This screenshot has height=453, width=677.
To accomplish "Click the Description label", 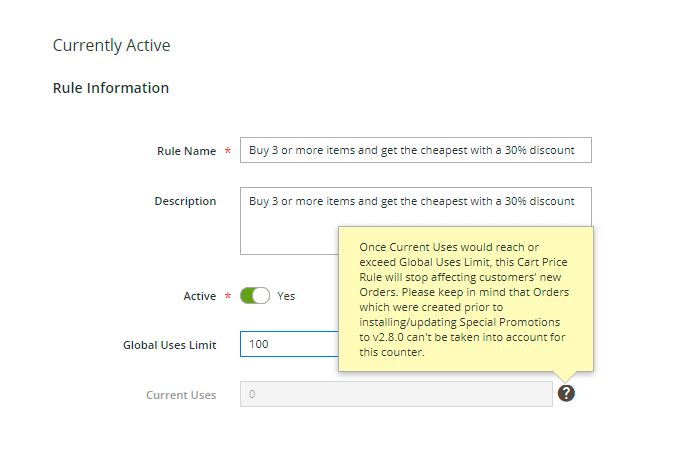I will click(185, 201).
